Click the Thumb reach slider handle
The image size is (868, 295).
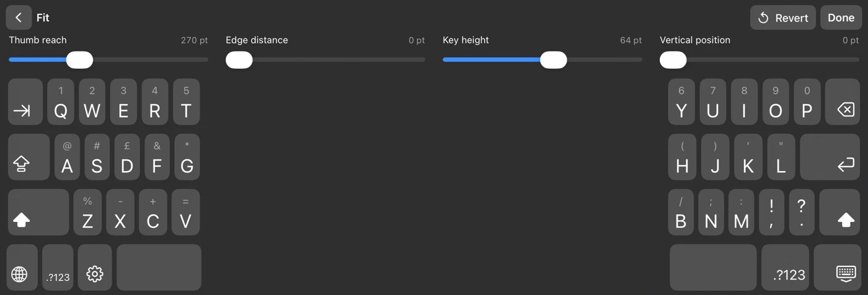79,60
